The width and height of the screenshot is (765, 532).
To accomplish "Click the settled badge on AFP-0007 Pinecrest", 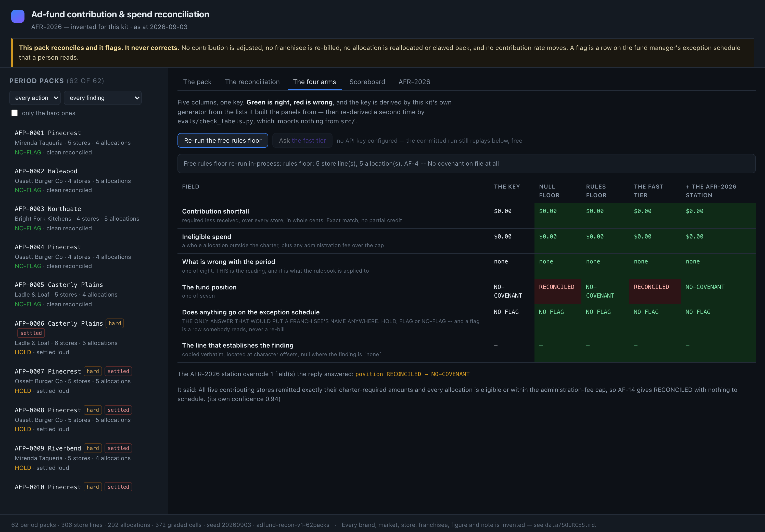I will (x=118, y=371).
